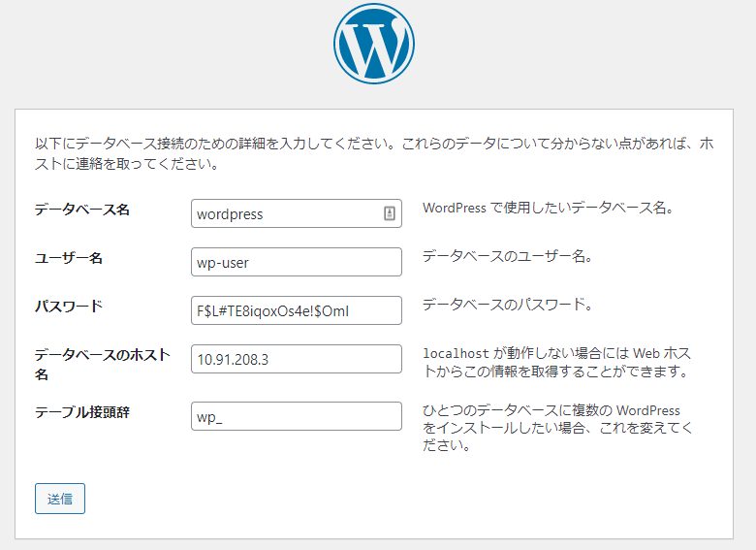Click the table prefix field wp_
Viewport: 756px width, 550px height.
coord(297,416)
